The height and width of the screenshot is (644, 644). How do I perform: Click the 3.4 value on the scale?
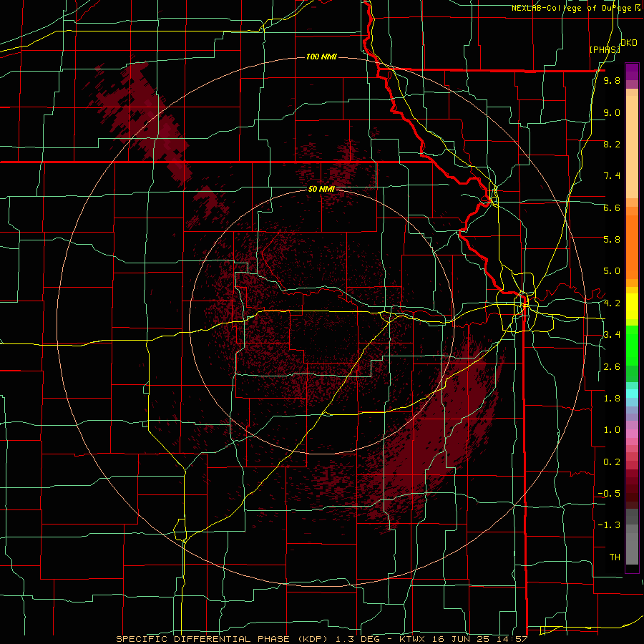(x=612, y=334)
